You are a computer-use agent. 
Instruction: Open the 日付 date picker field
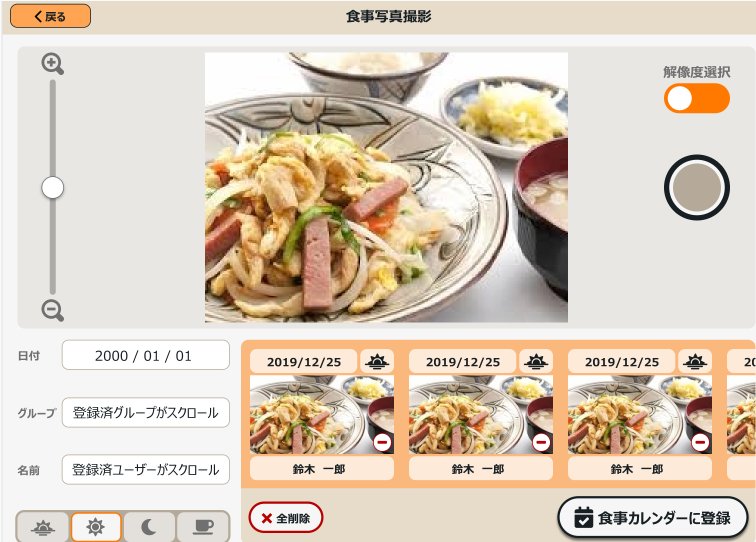146,355
